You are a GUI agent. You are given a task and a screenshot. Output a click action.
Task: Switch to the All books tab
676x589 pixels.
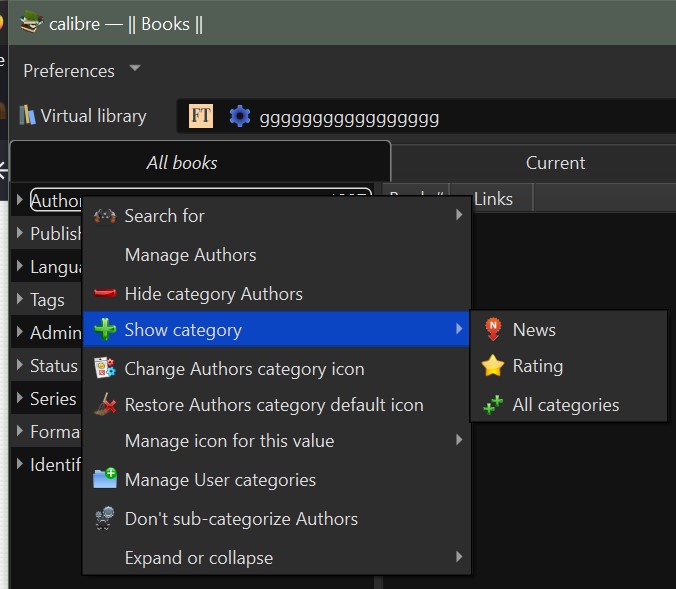pyautogui.click(x=181, y=162)
